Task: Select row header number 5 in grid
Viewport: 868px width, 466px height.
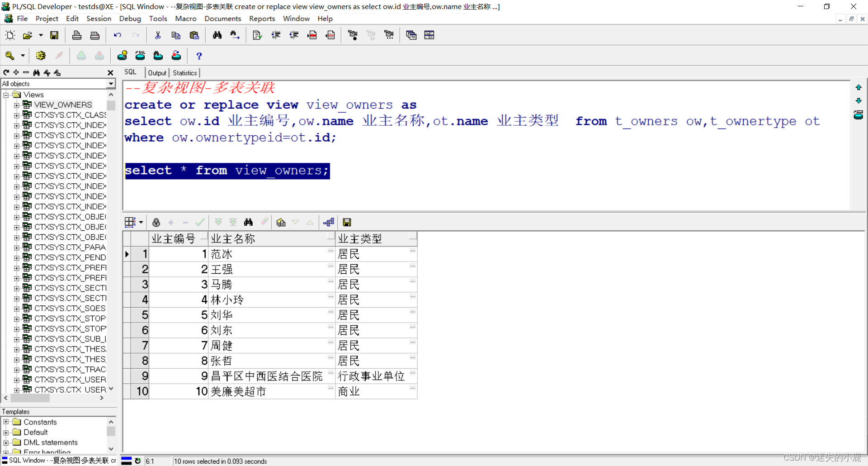Action: click(140, 315)
